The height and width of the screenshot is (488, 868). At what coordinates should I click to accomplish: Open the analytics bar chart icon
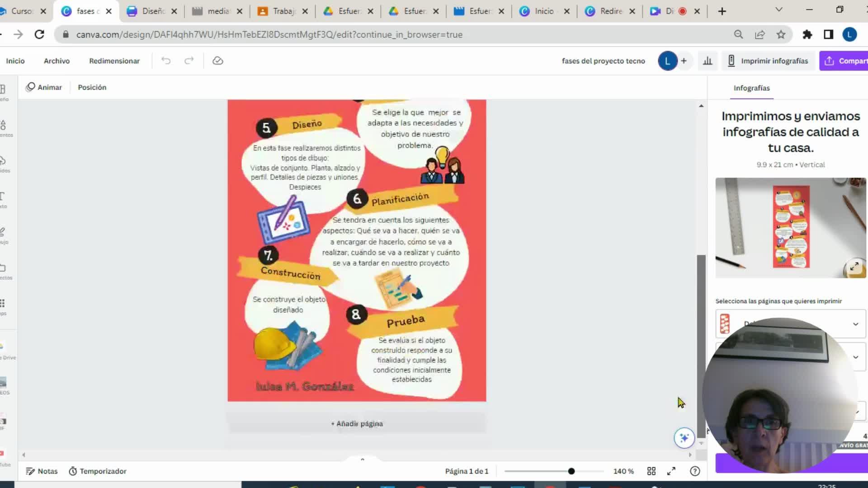pos(708,61)
